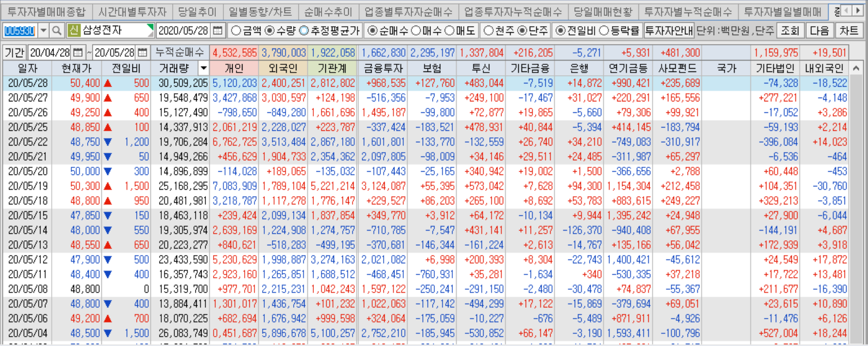The height and width of the screenshot is (346, 868).
Task: Open the 거래량 column dropdown arrow
Action: click(203, 69)
